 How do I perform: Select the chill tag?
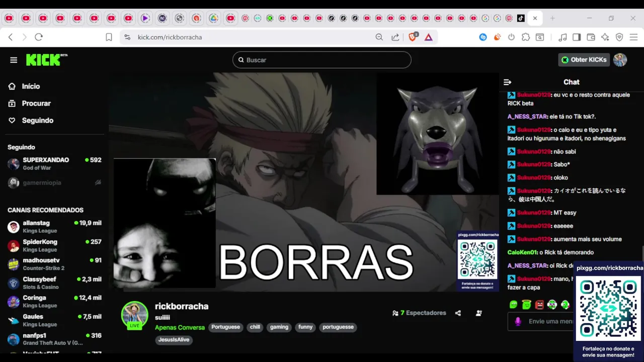(x=255, y=327)
